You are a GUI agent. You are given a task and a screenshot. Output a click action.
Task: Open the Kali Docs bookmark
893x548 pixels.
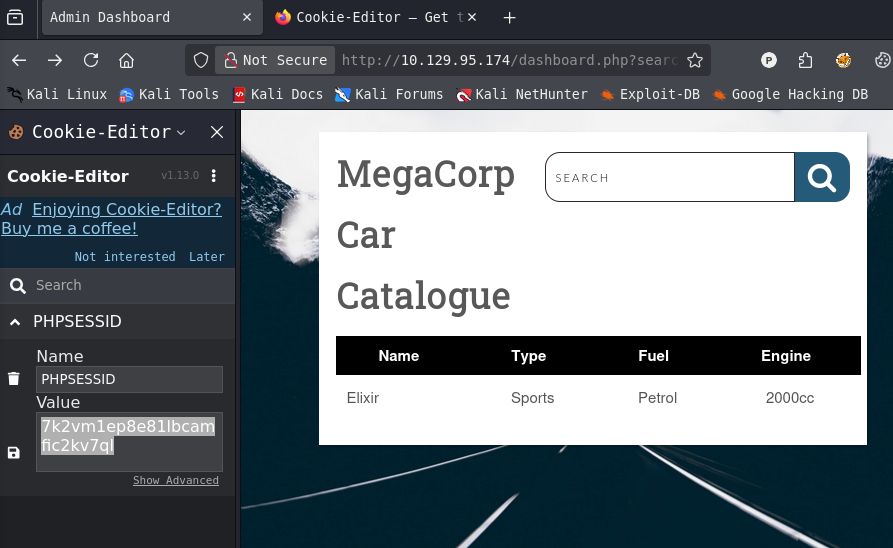[278, 95]
